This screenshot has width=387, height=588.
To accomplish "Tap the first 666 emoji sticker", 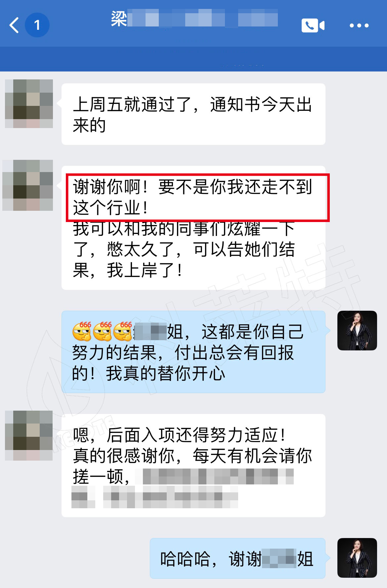I will coord(82,331).
